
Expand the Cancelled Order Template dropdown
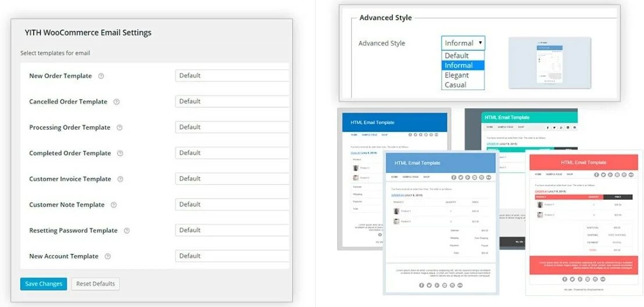point(232,102)
